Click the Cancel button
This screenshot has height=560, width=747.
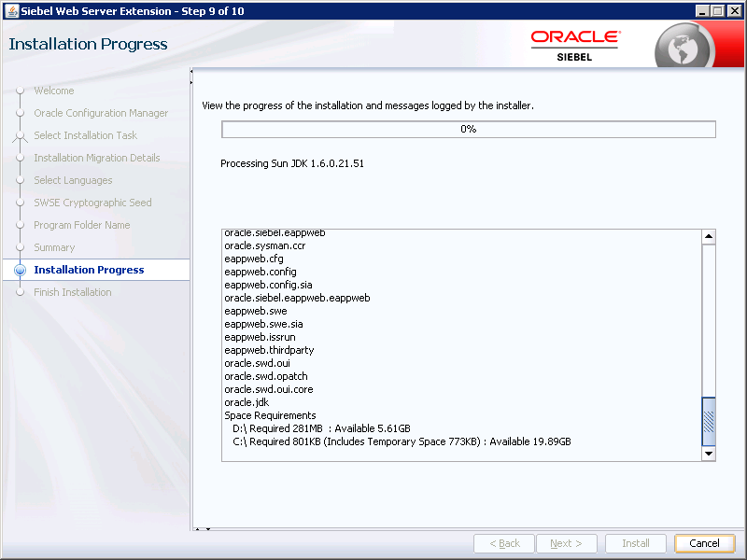705,543
